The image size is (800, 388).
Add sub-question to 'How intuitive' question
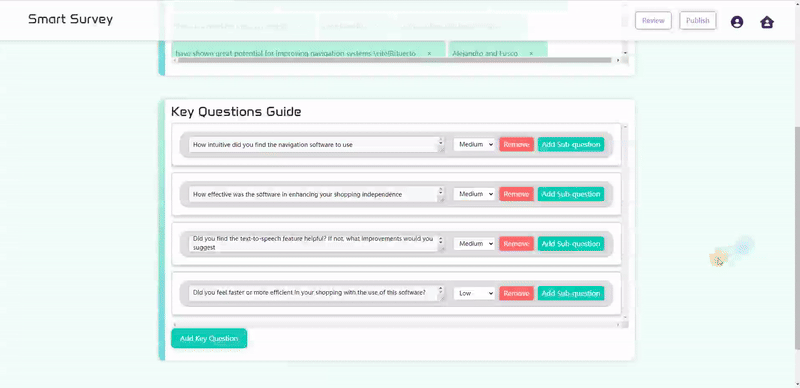571,144
